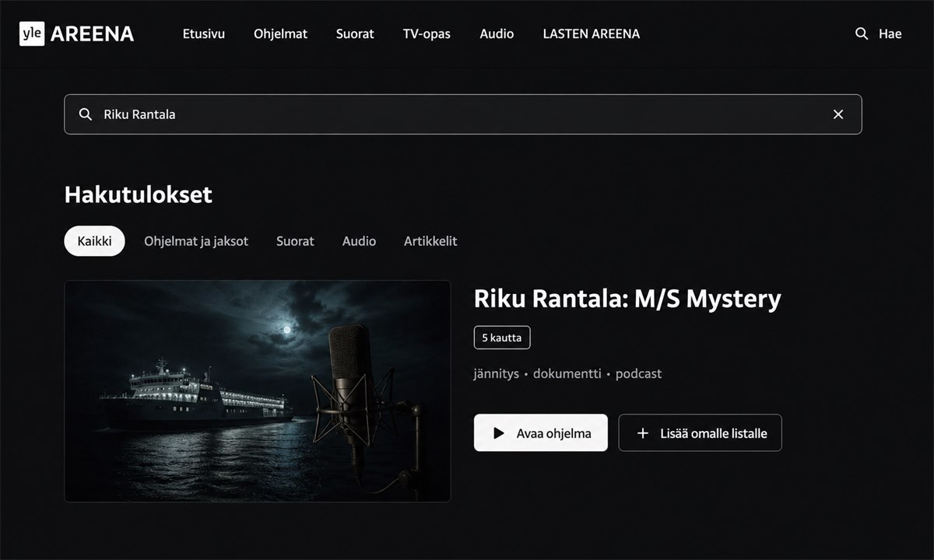Focus the Riku Rantala search field
934x560 pixels.
462,114
